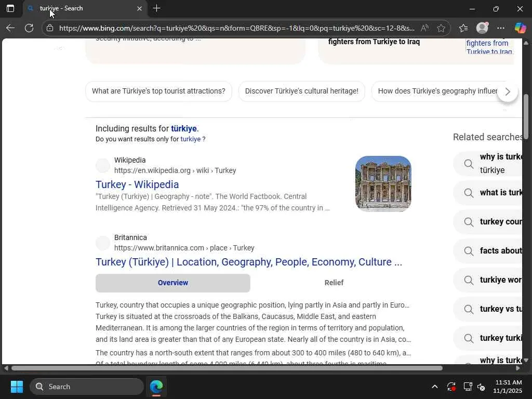Open the Turkey (Türkiye) Britannica result
The height and width of the screenshot is (399, 532).
tap(249, 262)
